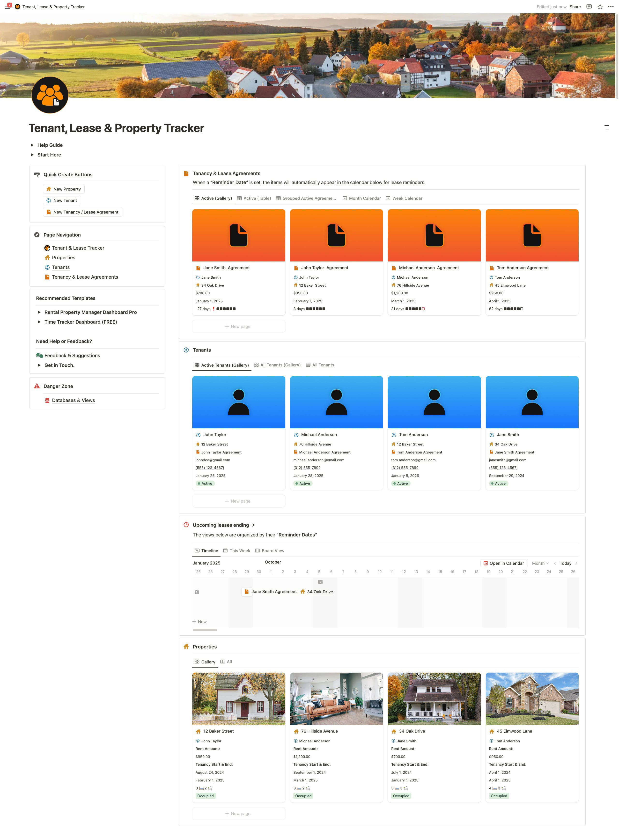Click red clock icon near Upcoming leases
Viewport: 619px width, 840px height.
[x=186, y=525]
